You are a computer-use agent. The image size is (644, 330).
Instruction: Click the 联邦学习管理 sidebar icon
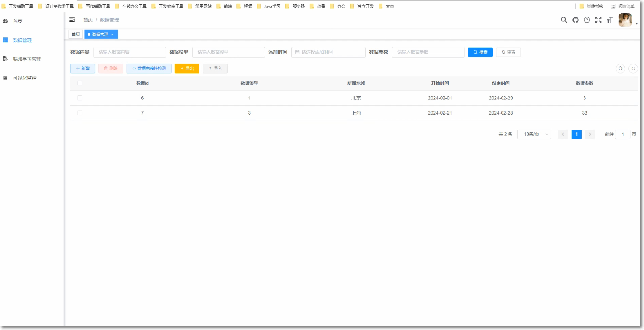coord(5,59)
